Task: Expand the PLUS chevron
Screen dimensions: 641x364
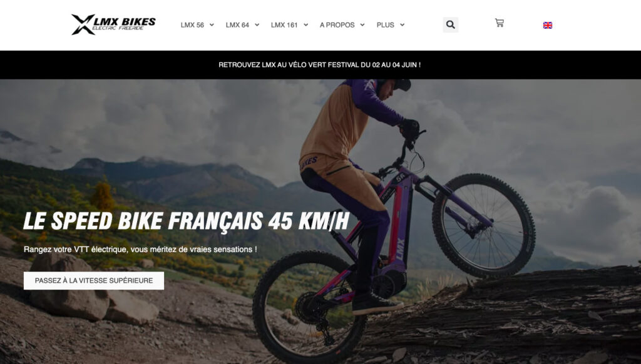Action: coord(402,25)
